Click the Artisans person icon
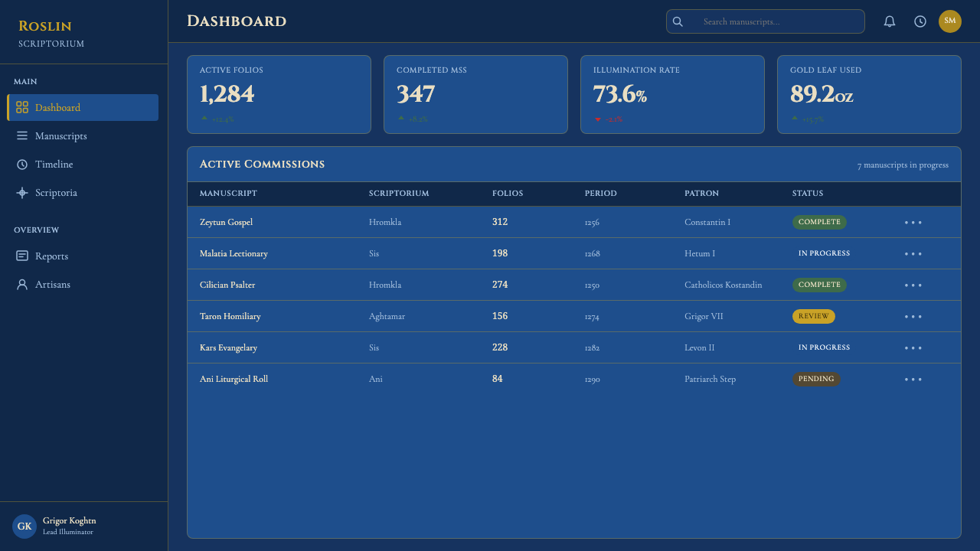 tap(22, 285)
